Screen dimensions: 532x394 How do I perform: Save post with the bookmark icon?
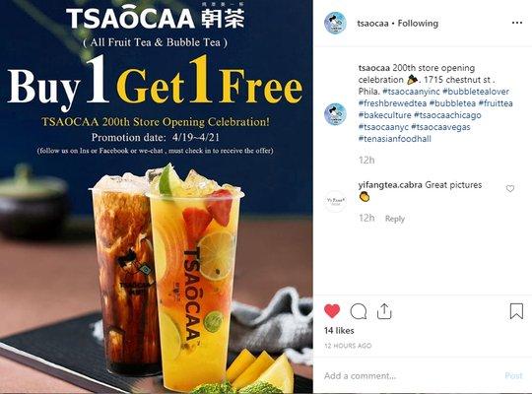click(x=516, y=311)
